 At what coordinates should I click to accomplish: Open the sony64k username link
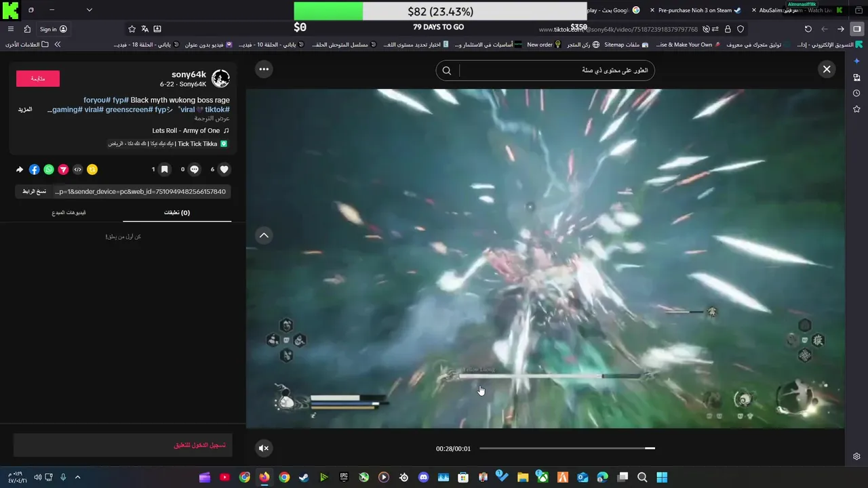189,75
